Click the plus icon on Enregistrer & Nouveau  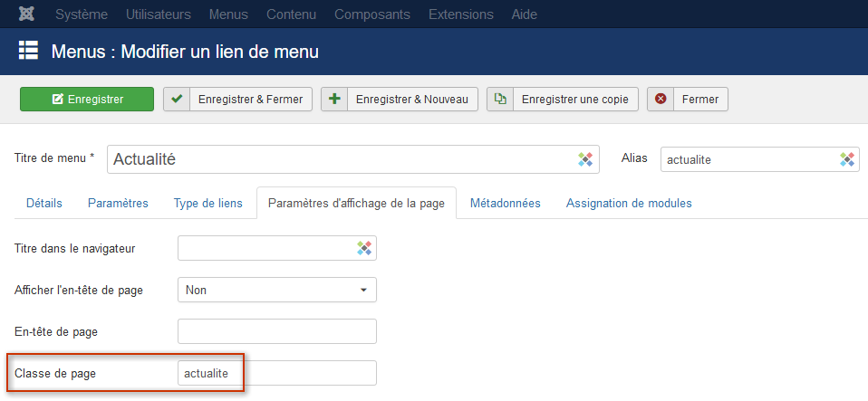tap(334, 99)
